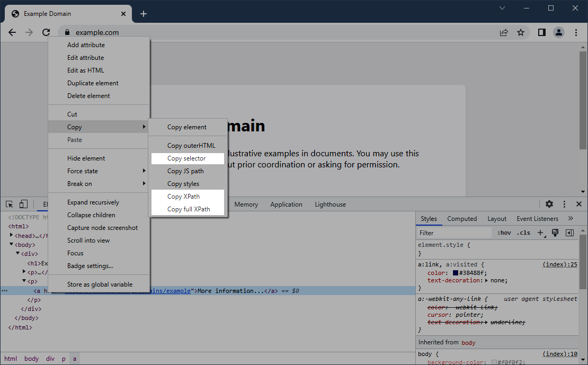Choose Copy selector from the menu

188,158
